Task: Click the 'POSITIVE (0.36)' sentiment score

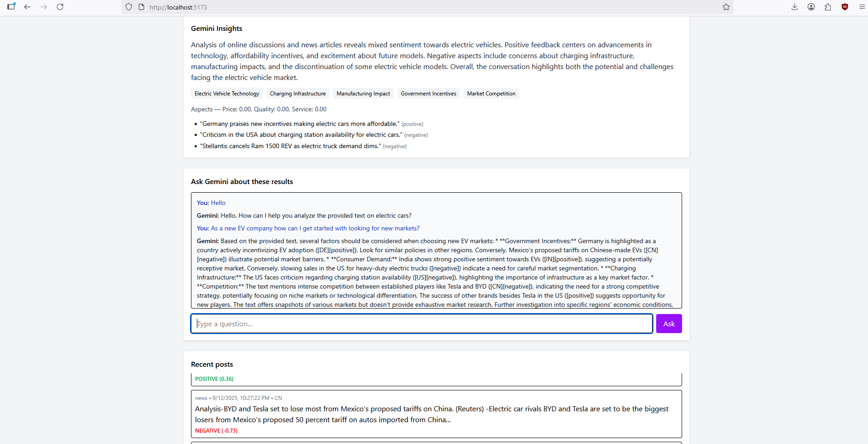Action: tap(214, 379)
